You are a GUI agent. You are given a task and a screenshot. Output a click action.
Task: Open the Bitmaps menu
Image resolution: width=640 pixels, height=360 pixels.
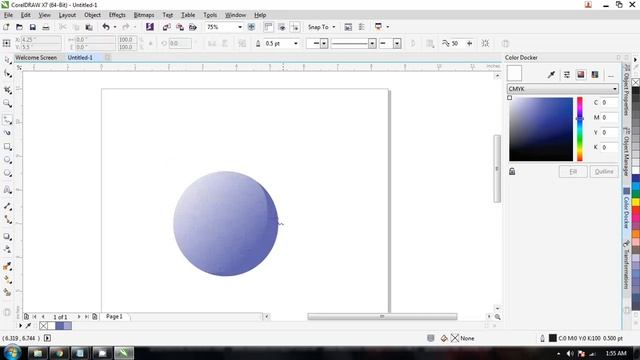click(x=144, y=15)
